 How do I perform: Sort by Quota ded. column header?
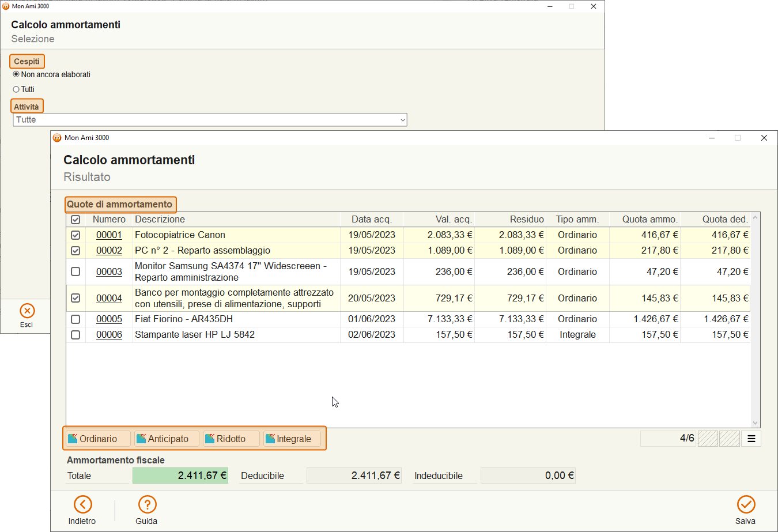coord(715,220)
